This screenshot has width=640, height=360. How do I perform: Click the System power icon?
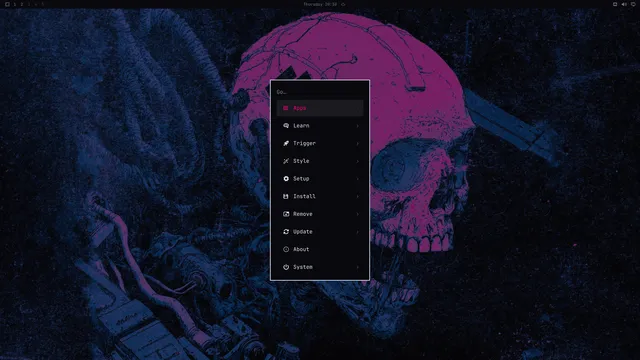click(x=286, y=267)
